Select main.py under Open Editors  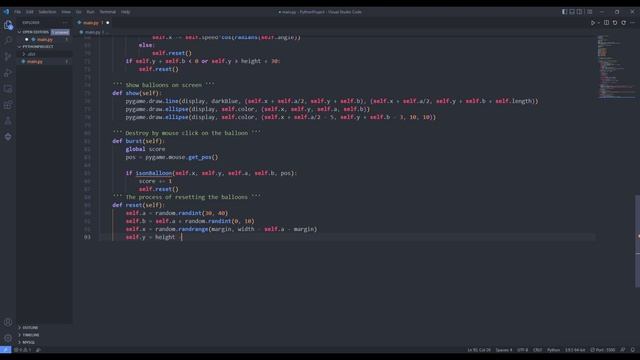44,40
